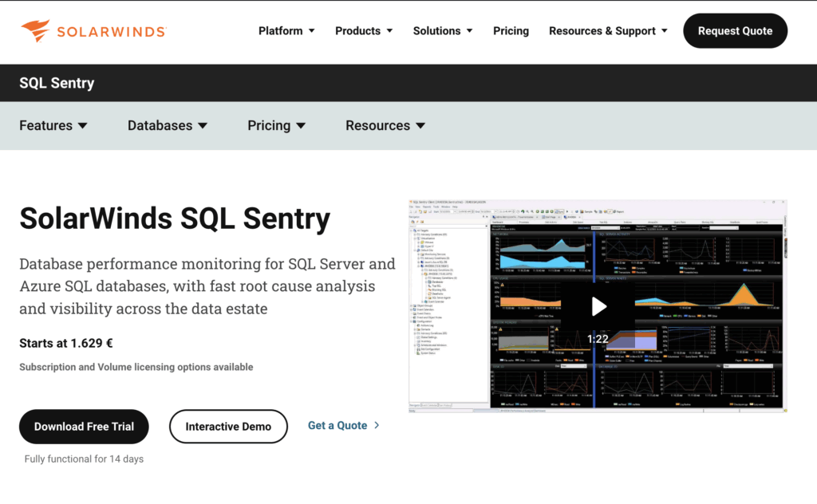Image resolution: width=817 pixels, height=504 pixels.
Task: Open the Databases dropdown
Action: click(168, 126)
